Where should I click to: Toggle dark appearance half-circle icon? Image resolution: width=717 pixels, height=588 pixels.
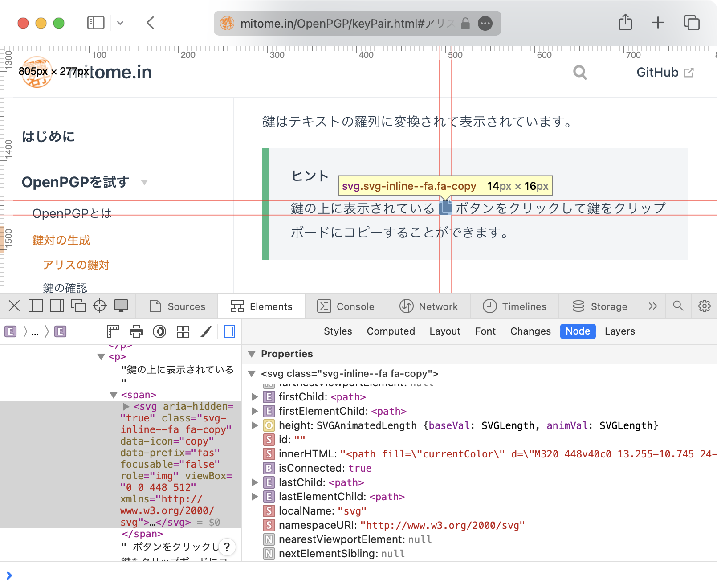tap(159, 331)
